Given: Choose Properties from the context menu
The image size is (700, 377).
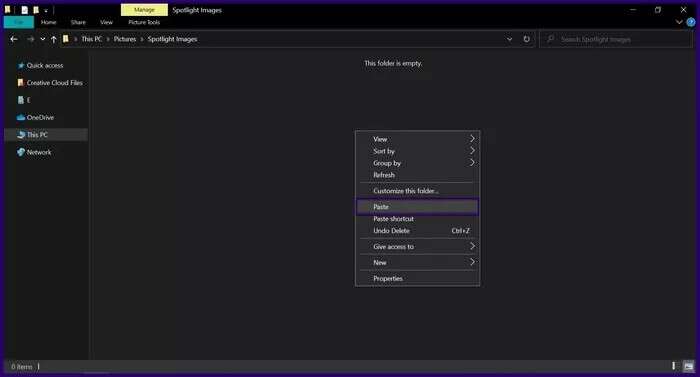Looking at the screenshot, I should 417,278.
